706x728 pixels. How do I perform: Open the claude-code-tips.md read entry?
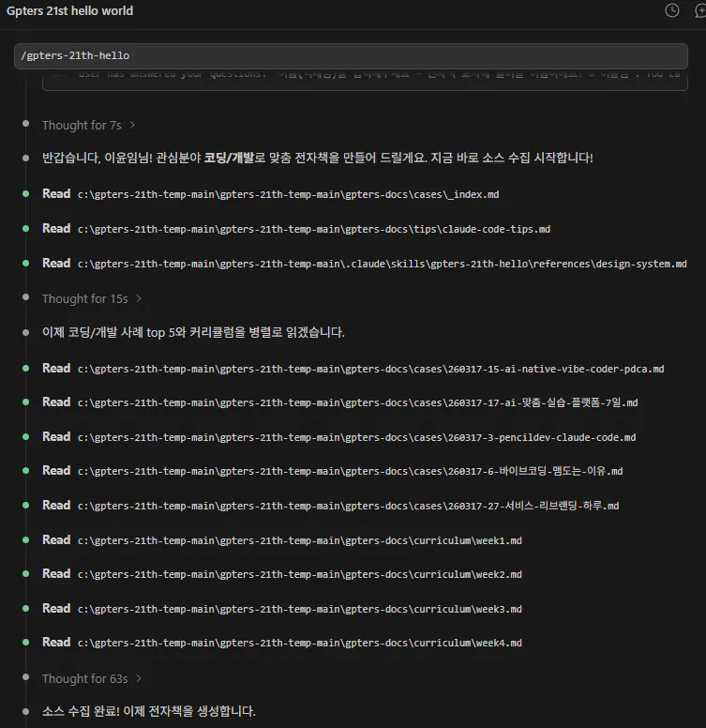tap(296, 229)
